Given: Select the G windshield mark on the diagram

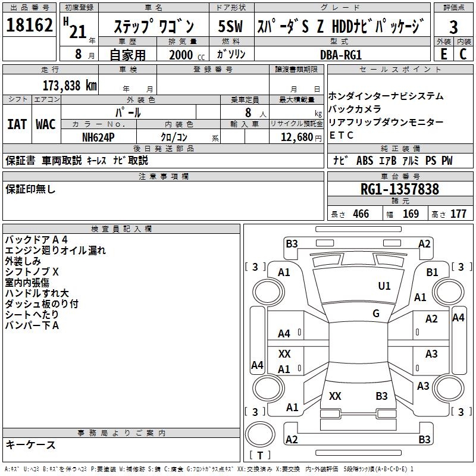Looking at the screenshot, I should 376,314.
